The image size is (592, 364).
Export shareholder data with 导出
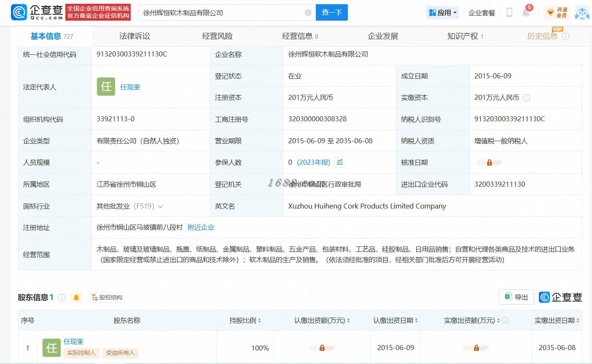[517, 297]
